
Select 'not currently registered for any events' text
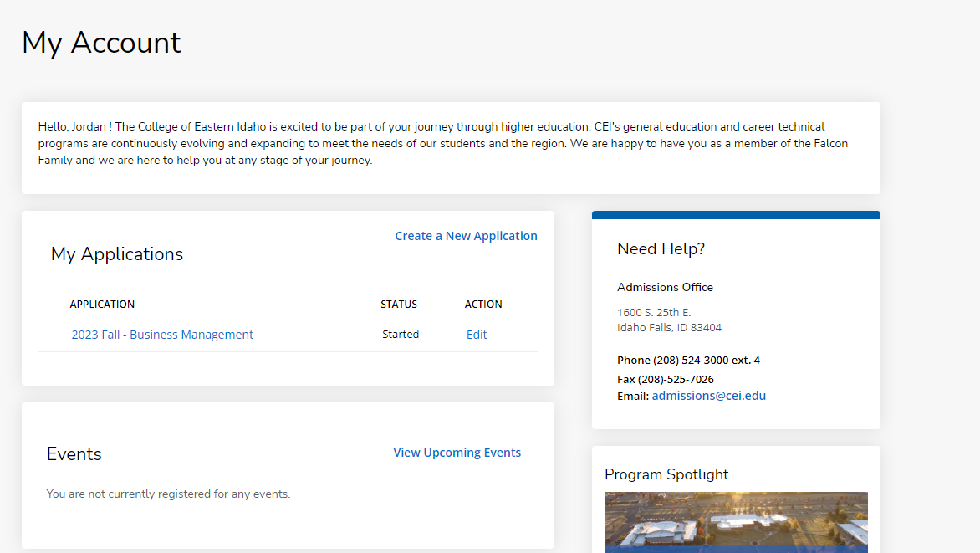pos(189,494)
